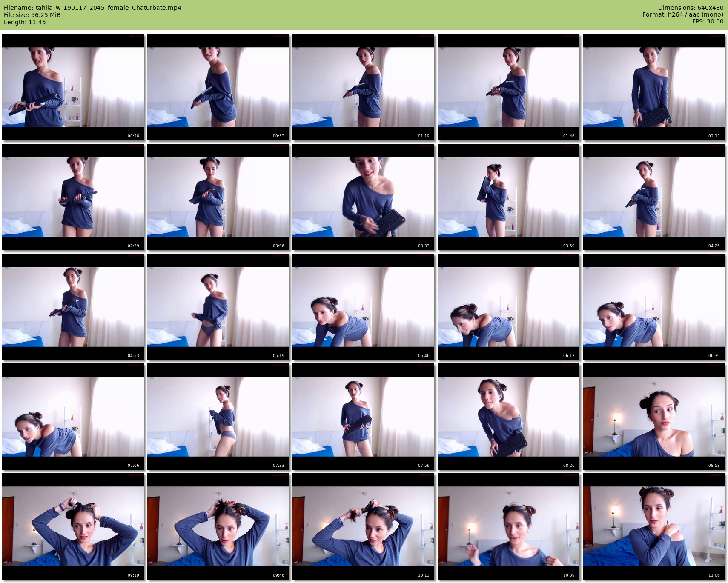
Task: Select the 04:26 frame thumbnail
Action: [654, 197]
